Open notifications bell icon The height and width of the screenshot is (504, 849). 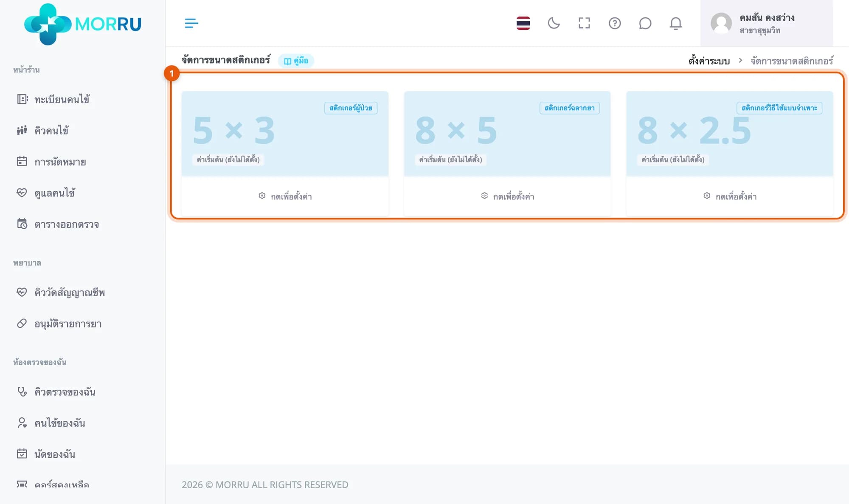[676, 23]
